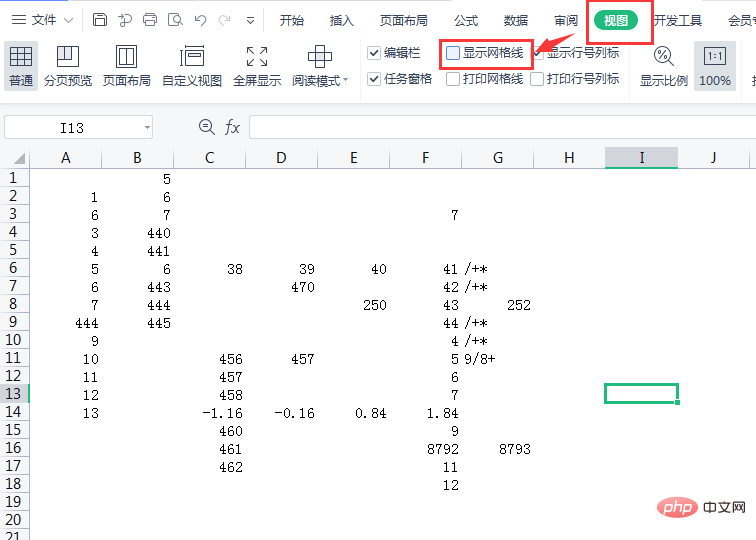Click the formula bar input field
Image resolution: width=756 pixels, height=540 pixels.
[502, 127]
